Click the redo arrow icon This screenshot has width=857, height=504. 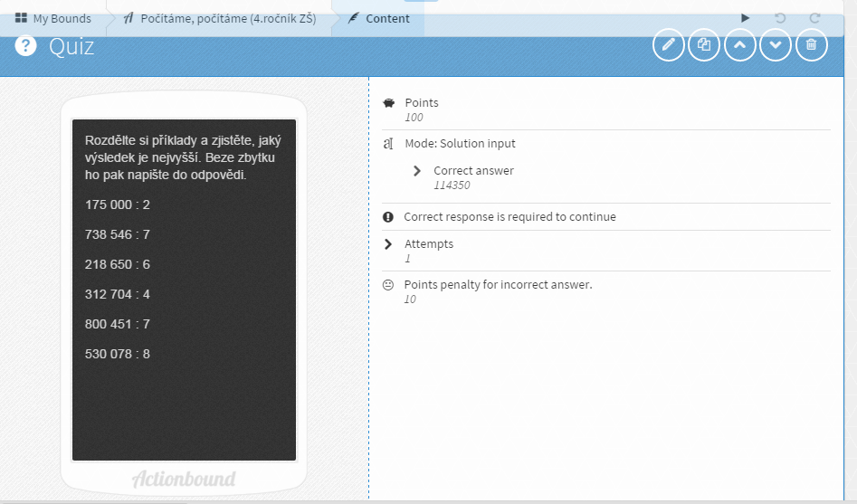[x=814, y=18]
